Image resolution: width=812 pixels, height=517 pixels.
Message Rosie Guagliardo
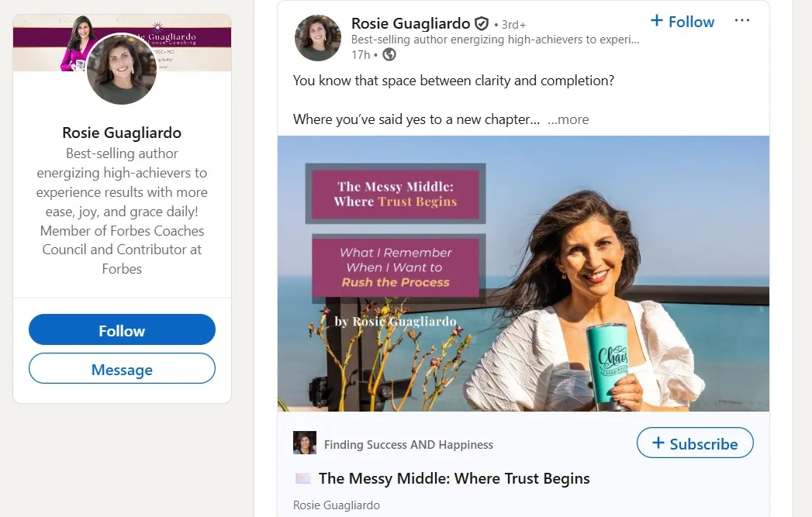coord(121,369)
